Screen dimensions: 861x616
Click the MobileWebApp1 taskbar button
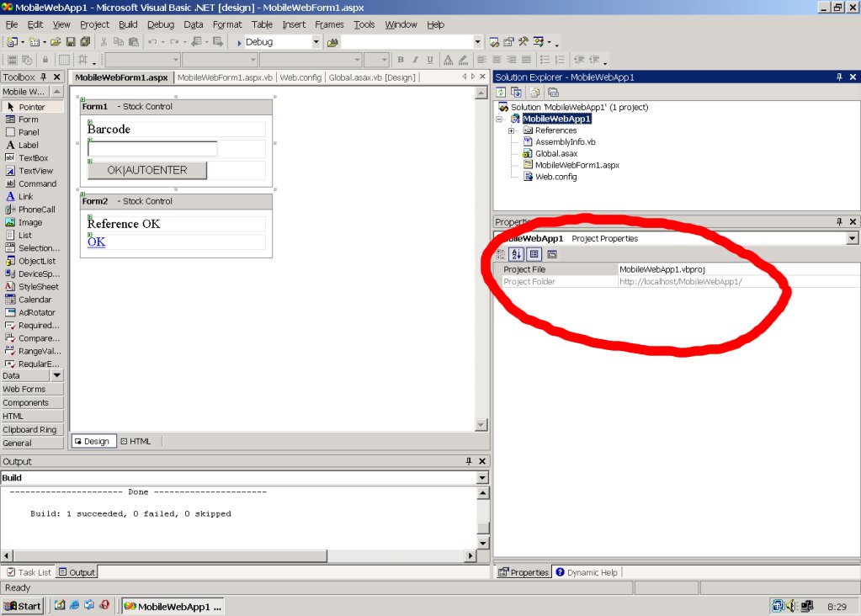(173, 606)
